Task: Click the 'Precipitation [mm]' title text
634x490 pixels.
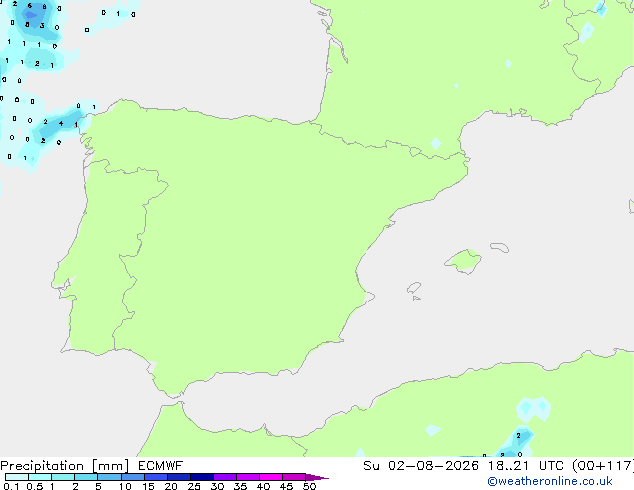Action: [x=65, y=466]
